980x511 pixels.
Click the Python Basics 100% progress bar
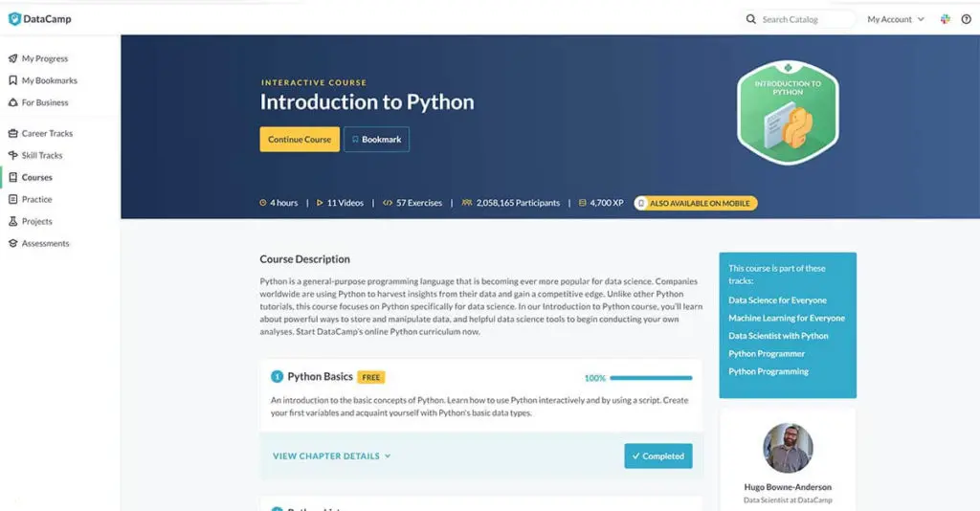[651, 378]
